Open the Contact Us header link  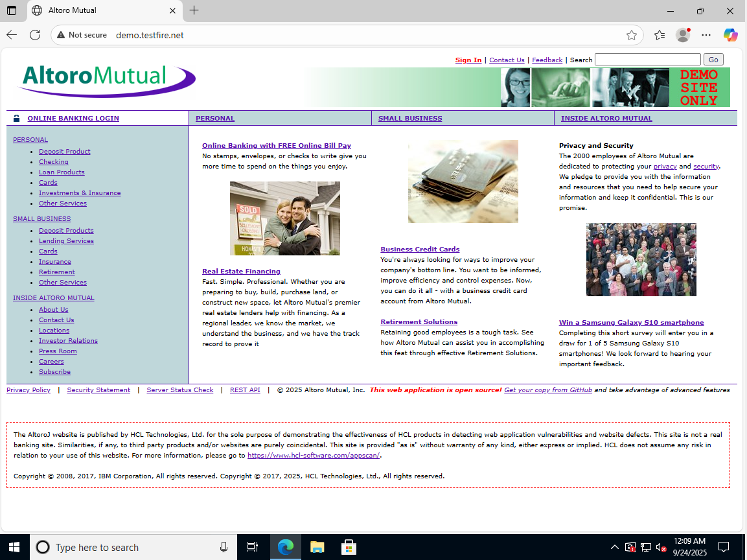(507, 60)
